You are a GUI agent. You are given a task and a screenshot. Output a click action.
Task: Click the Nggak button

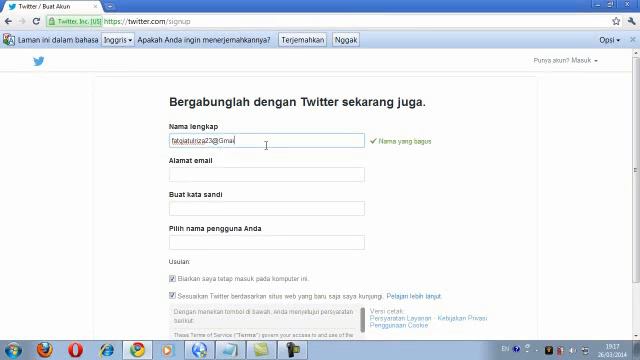click(346, 40)
